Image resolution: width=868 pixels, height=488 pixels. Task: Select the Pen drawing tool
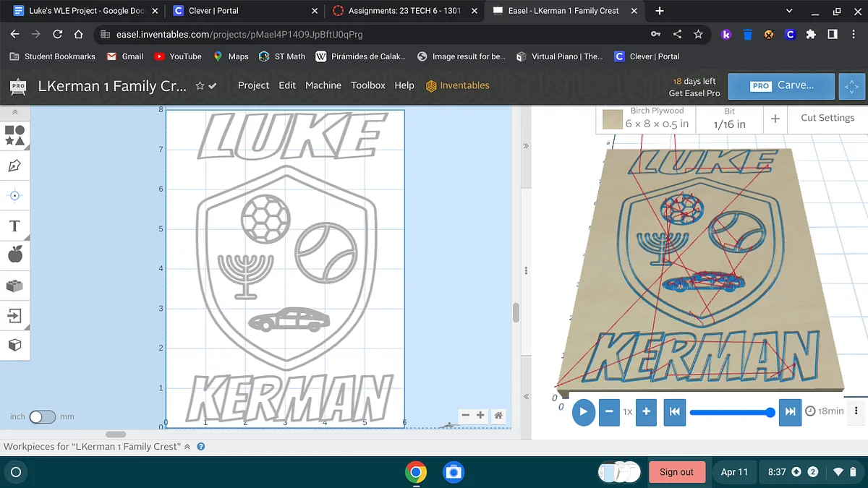point(14,166)
